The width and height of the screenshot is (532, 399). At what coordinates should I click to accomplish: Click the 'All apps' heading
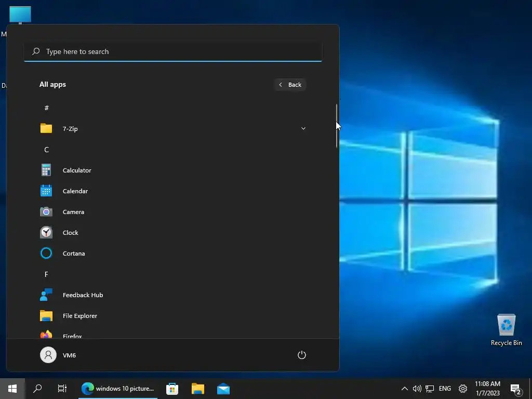coord(52,85)
